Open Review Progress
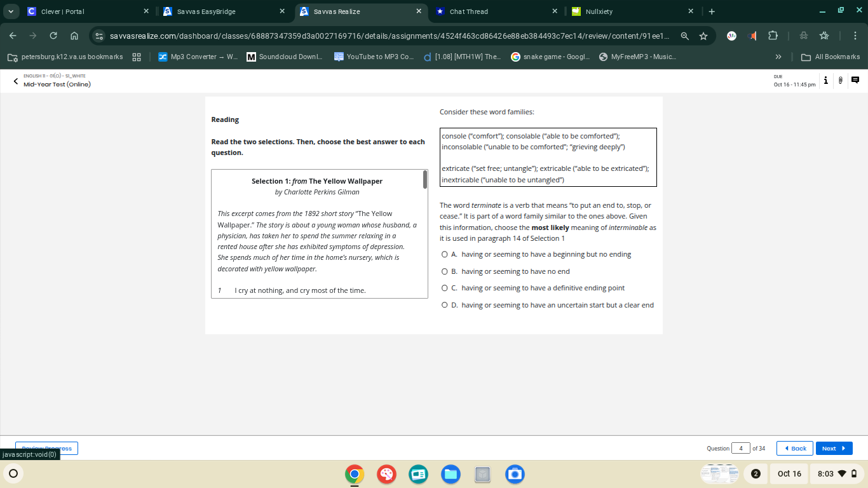Image resolution: width=868 pixels, height=488 pixels. click(46, 448)
